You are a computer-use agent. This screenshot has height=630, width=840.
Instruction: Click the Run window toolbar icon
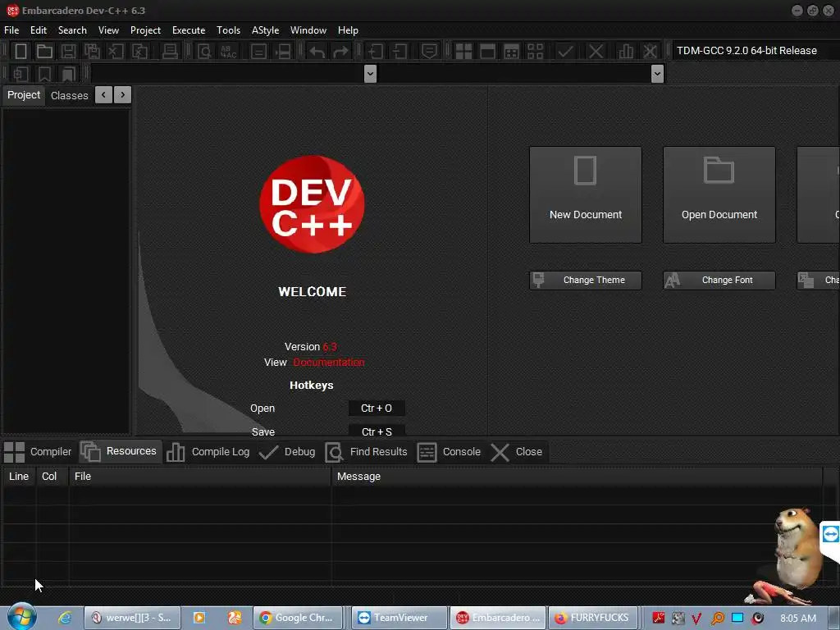pyautogui.click(x=487, y=52)
